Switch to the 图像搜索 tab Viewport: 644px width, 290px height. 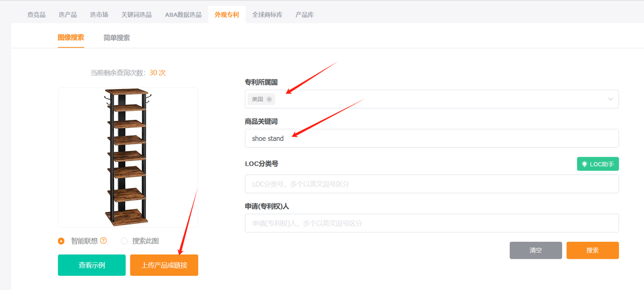click(71, 38)
